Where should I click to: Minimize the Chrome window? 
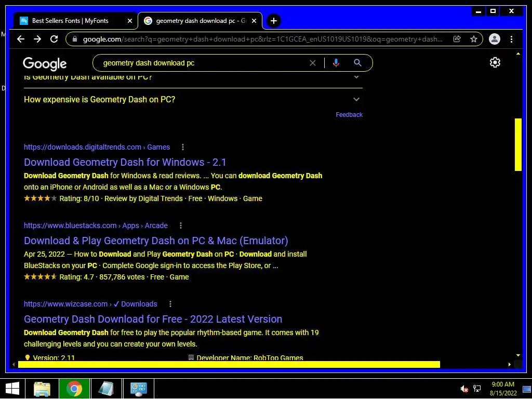click(478, 11)
